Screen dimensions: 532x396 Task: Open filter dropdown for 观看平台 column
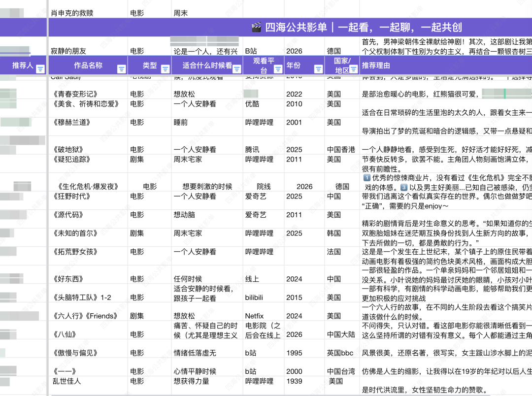click(278, 69)
